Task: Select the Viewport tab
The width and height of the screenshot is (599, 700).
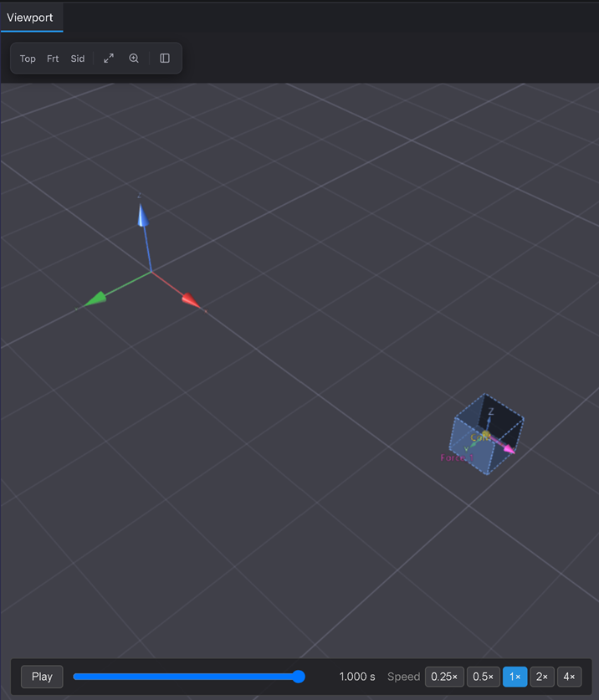Action: (x=30, y=18)
